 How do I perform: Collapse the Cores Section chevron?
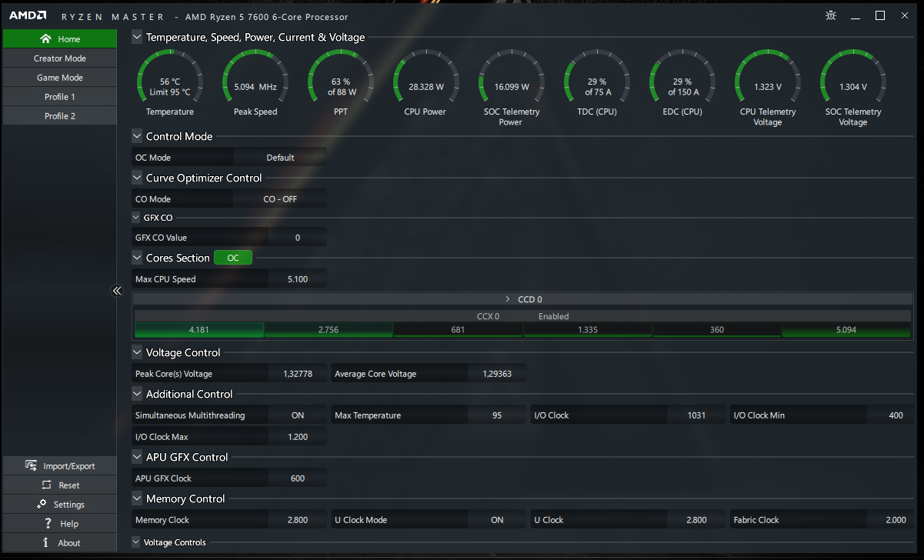(x=137, y=258)
